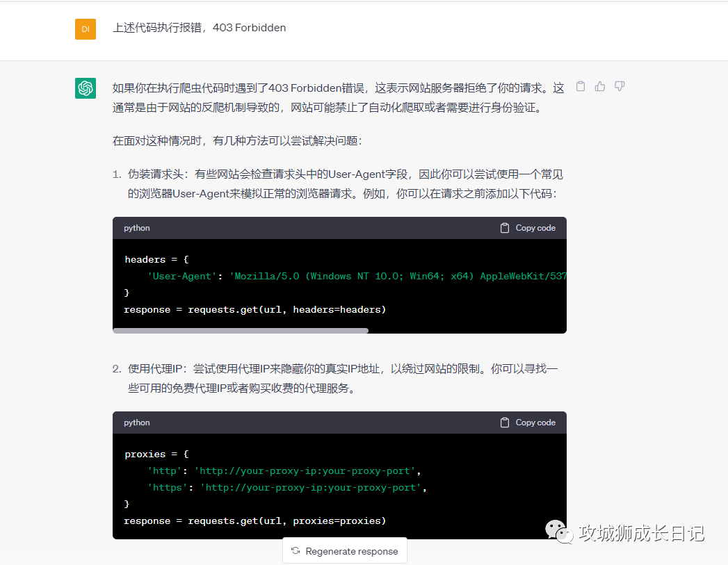
Task: Click the 攻城狮成长日记 watermark text
Action: 641,533
